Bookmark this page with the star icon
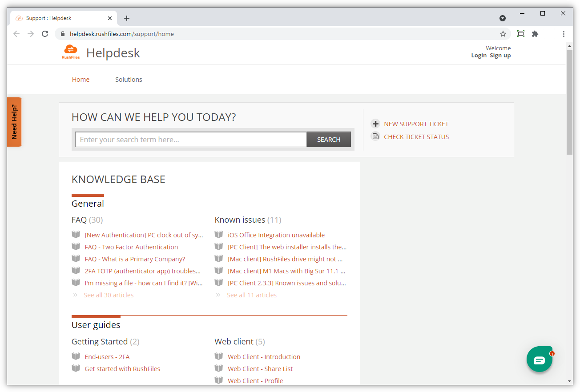Image resolution: width=580 pixels, height=392 pixels. pyautogui.click(x=503, y=34)
